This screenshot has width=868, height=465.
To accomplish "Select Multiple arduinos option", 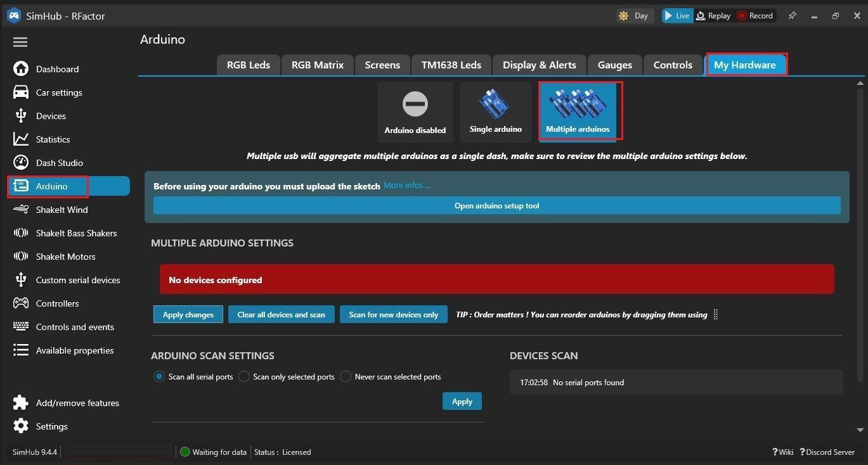I will [x=578, y=112].
